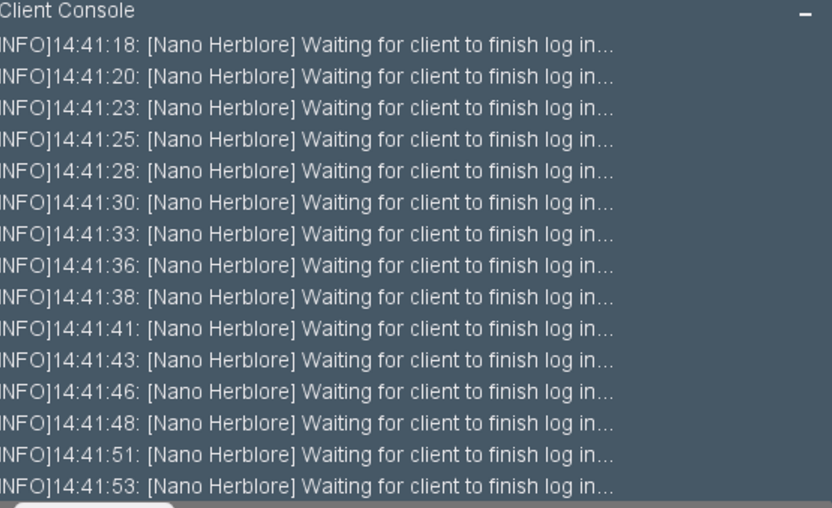832x508 pixels.
Task: Click the last log line at 14:41:53
Action: 307,487
